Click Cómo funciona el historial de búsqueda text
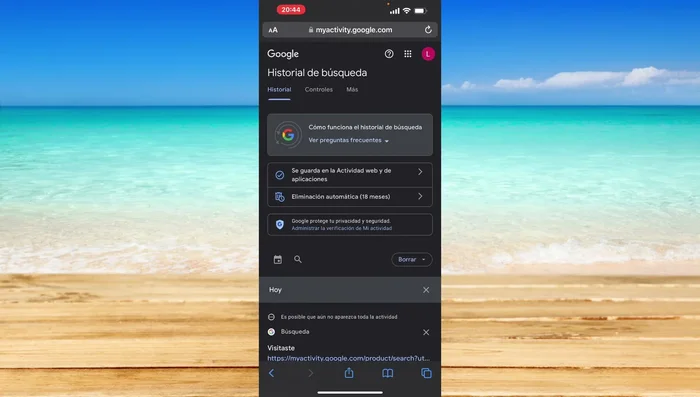 tap(365, 127)
